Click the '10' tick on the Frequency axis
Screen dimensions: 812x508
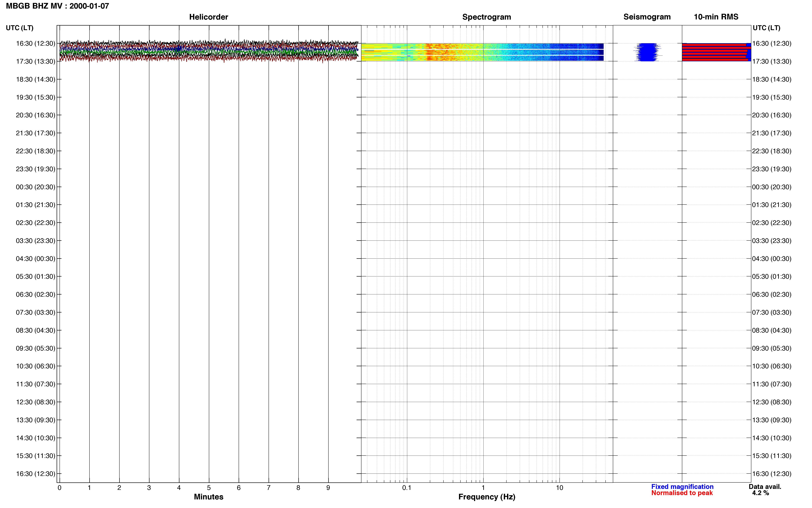[x=559, y=488]
